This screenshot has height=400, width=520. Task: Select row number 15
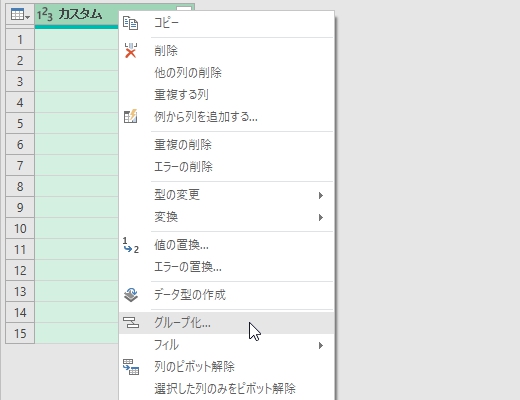coord(20,334)
